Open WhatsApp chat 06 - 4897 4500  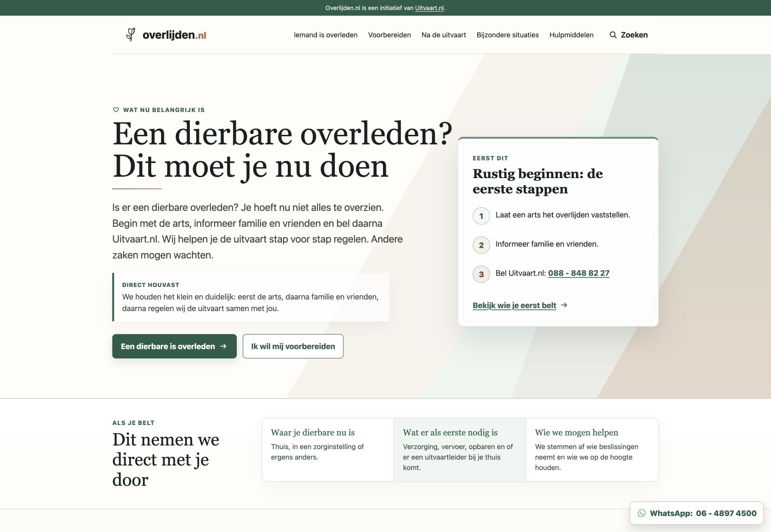[696, 513]
